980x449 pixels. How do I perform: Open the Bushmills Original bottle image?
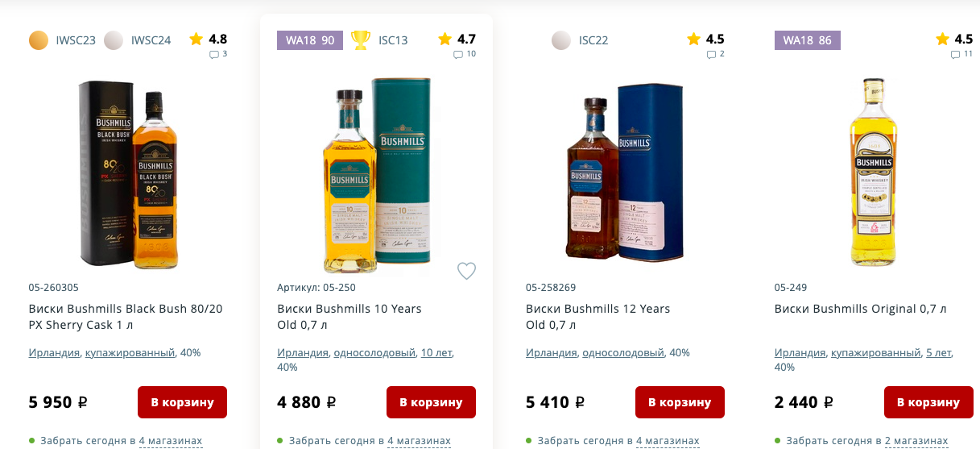tap(874, 173)
